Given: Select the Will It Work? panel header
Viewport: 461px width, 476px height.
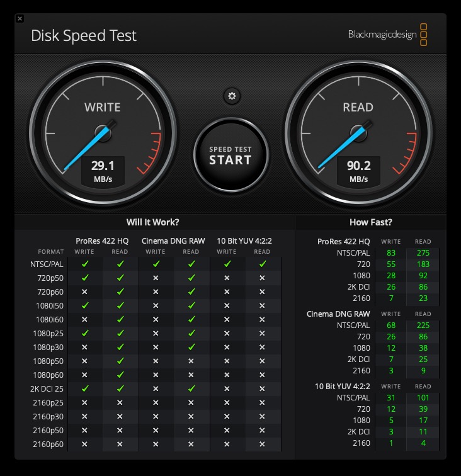Looking at the screenshot, I should (x=153, y=222).
